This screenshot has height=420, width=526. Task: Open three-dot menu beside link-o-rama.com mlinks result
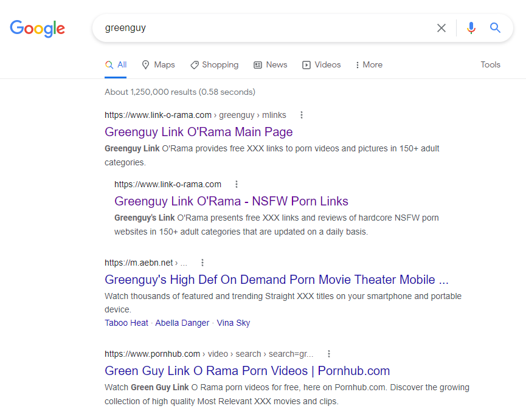302,115
